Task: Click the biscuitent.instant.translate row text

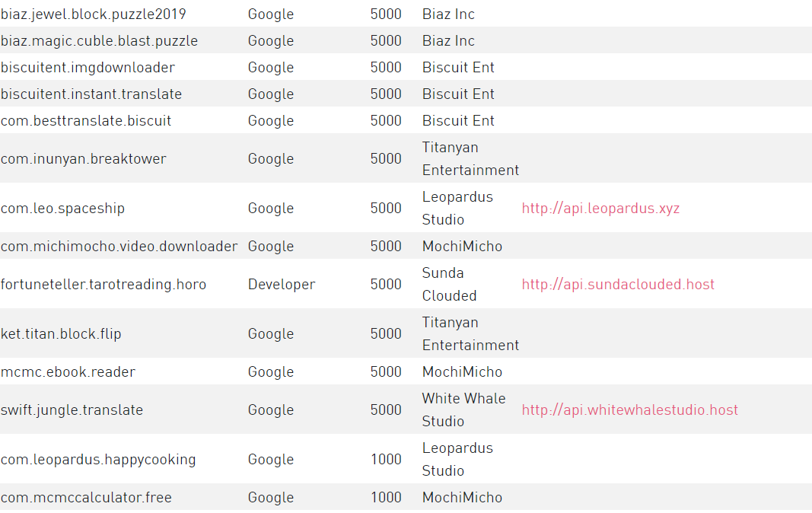Action: coord(91,94)
